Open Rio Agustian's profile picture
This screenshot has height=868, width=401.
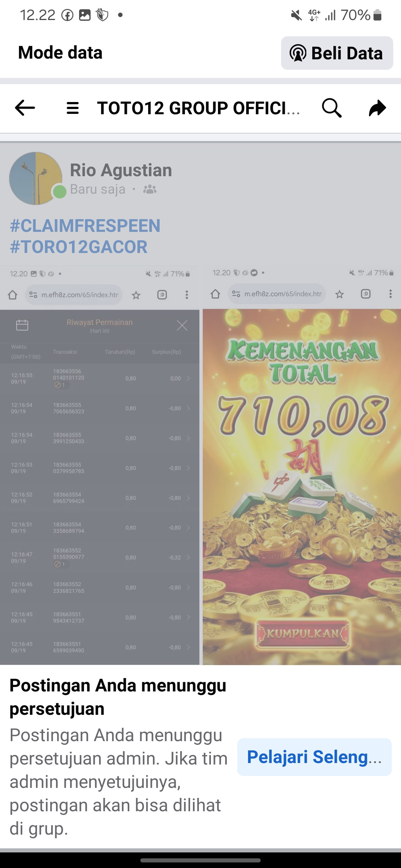(36, 178)
